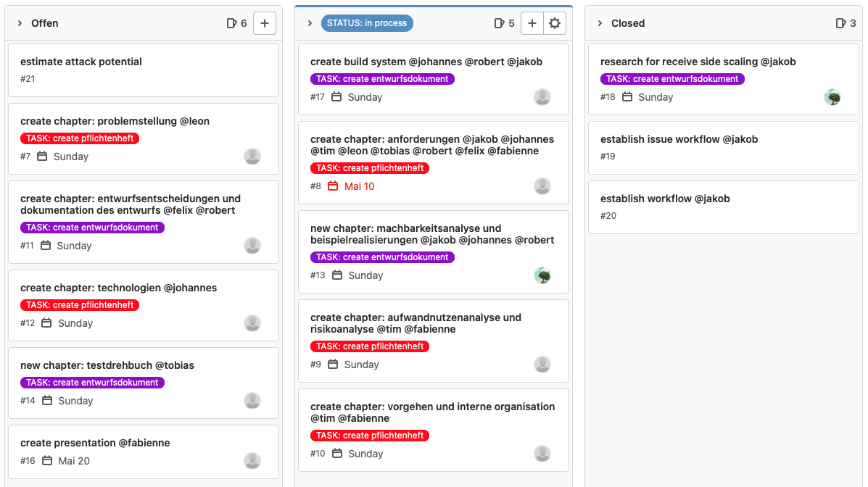
Task: Collapse the Closed list chevron
Action: [600, 23]
